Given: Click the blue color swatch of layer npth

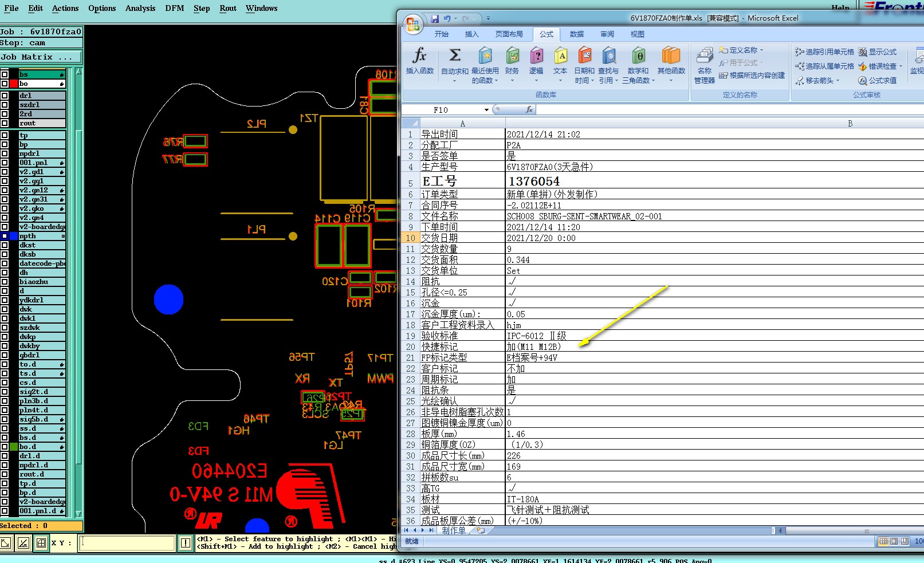Looking at the screenshot, I should (14, 236).
